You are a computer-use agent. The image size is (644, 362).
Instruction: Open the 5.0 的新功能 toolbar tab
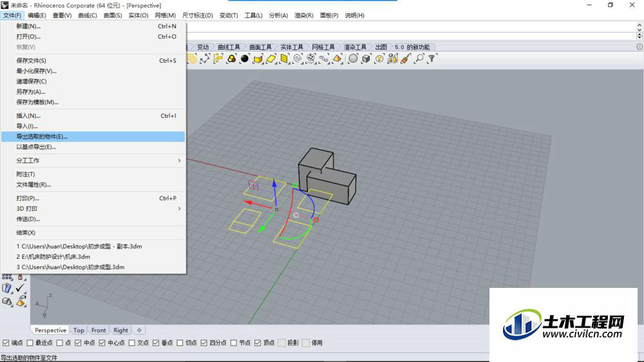pyautogui.click(x=412, y=47)
